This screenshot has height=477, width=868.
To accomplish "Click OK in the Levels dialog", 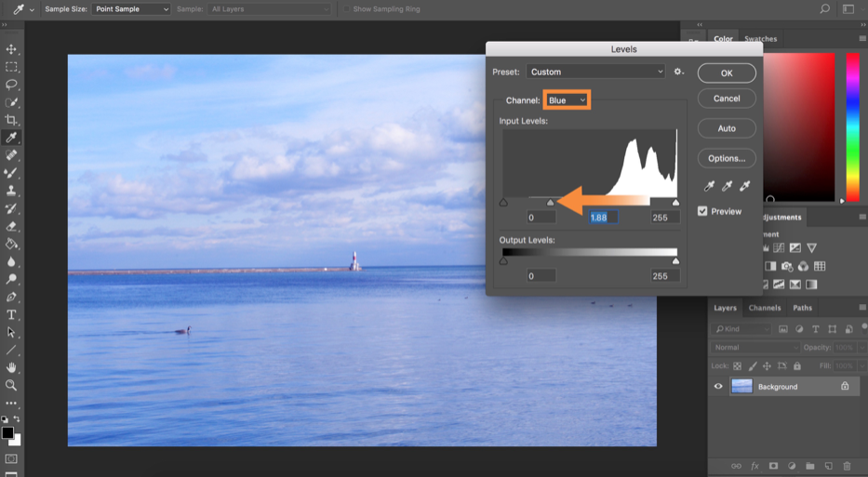I will (x=727, y=73).
